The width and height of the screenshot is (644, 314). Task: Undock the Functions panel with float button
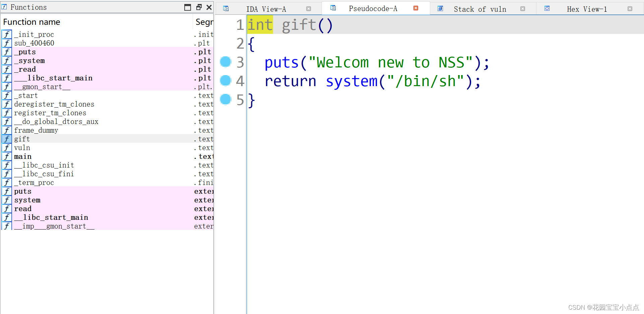click(199, 7)
